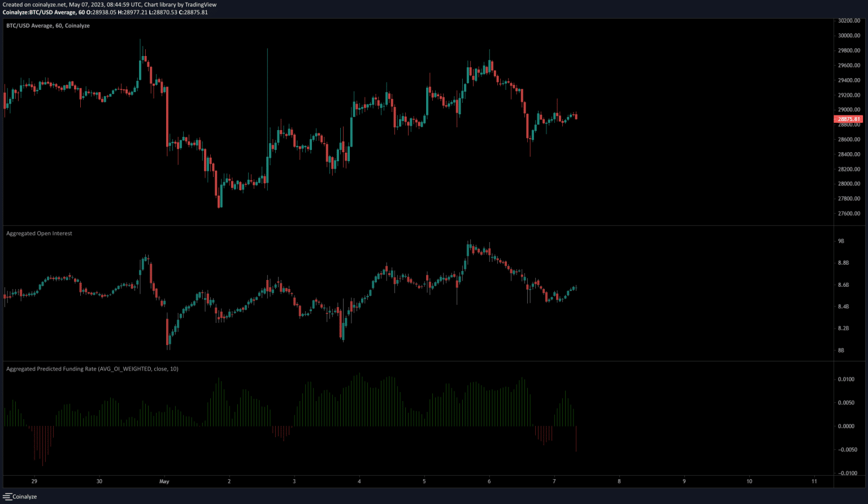Click date 11 on the time axis
868x504 pixels.
tap(814, 481)
